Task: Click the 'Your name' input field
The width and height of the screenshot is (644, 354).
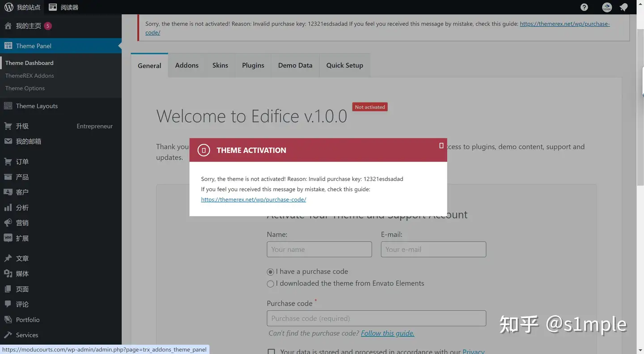Action: [319, 249]
